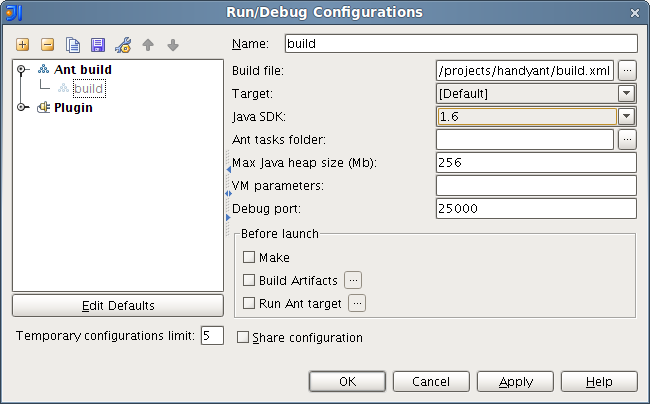Screen dimensions: 650x404
Task: Select the Plugin configuration type in tree
Action: click(73, 108)
